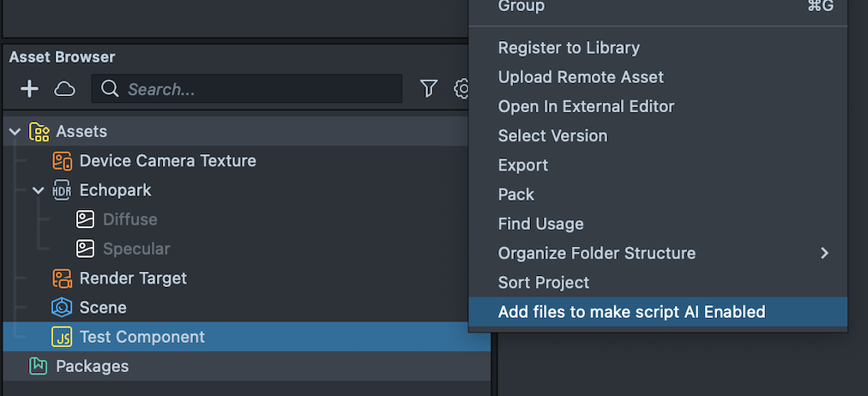The image size is (868, 396).
Task: Select the Specular tree item
Action: click(136, 249)
